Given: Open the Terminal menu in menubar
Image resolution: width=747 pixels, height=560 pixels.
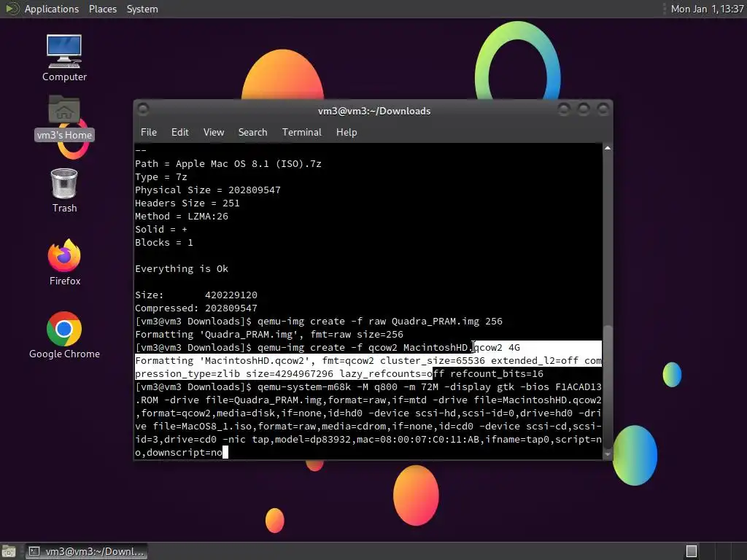Looking at the screenshot, I should click(301, 132).
